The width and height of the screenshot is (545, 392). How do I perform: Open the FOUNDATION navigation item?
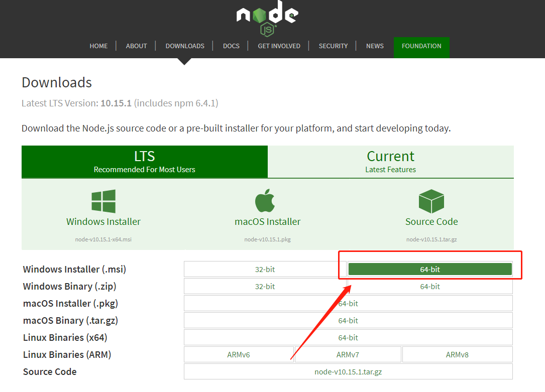(x=421, y=47)
